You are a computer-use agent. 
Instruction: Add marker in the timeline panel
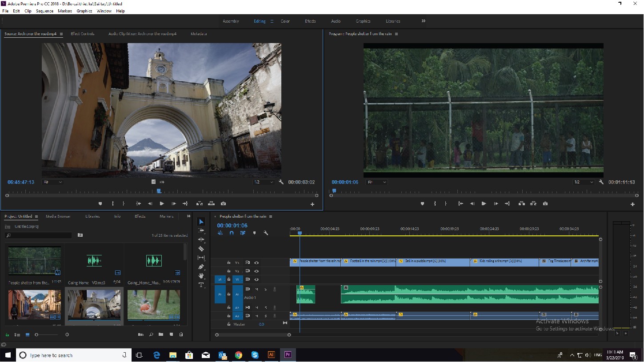click(x=254, y=233)
